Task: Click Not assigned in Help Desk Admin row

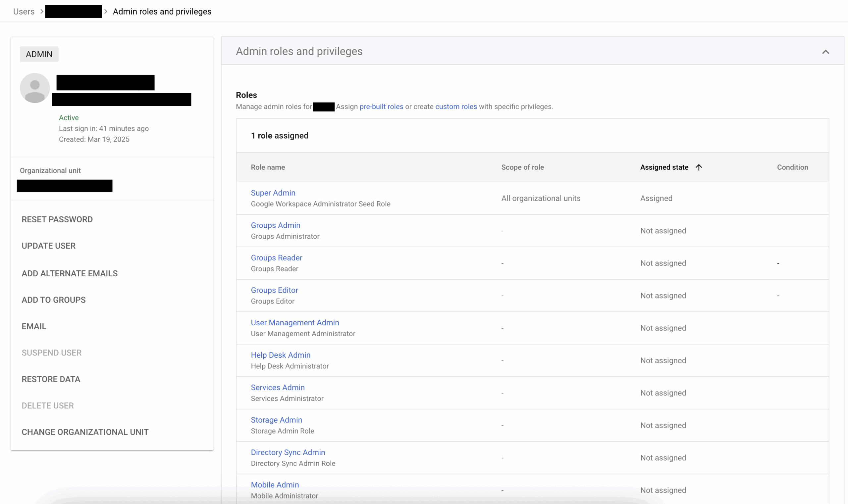Action: pos(663,360)
